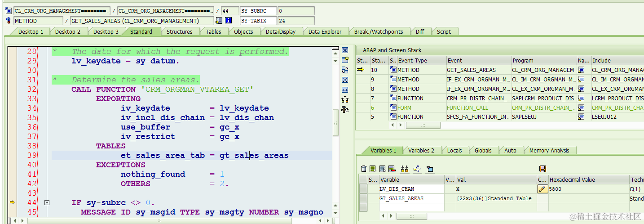Viewport: 644px width, 224px height.
Task: Click the Program column header in stack
Action: (x=544, y=60)
